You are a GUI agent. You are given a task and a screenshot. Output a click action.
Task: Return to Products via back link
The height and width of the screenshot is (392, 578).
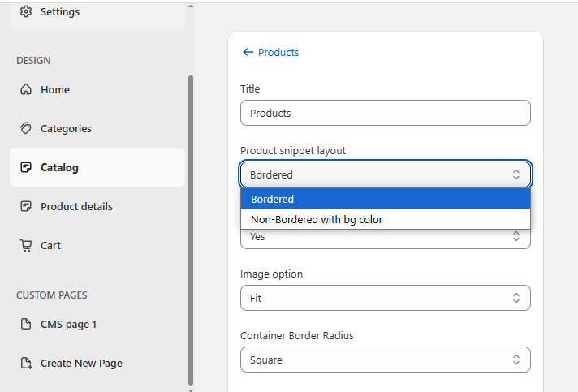coord(271,52)
